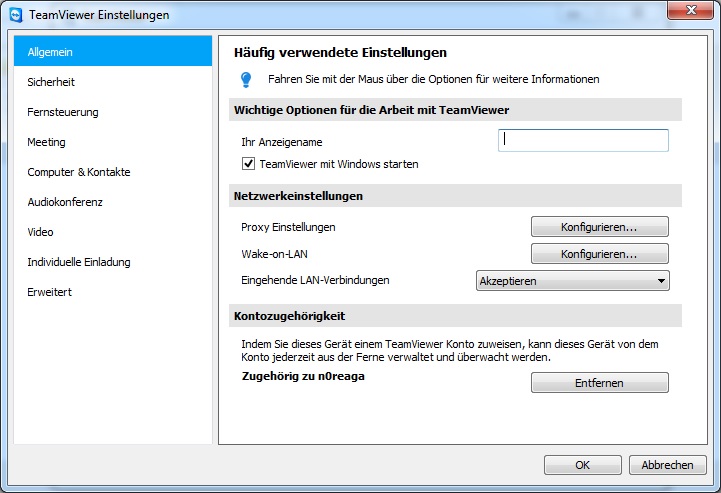Open the Allgemein settings category
This screenshot has height=493, width=721.
(113, 52)
